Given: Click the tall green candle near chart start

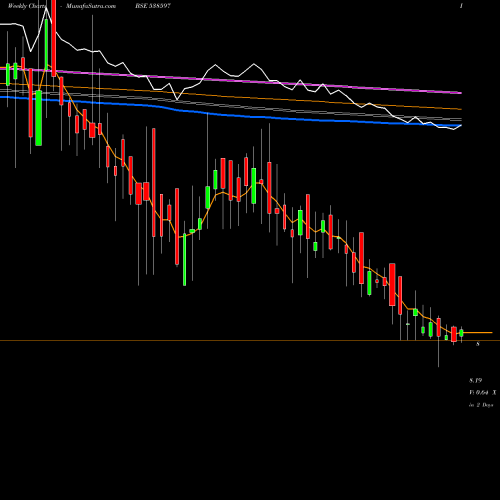Looking at the screenshot, I should tap(39, 118).
